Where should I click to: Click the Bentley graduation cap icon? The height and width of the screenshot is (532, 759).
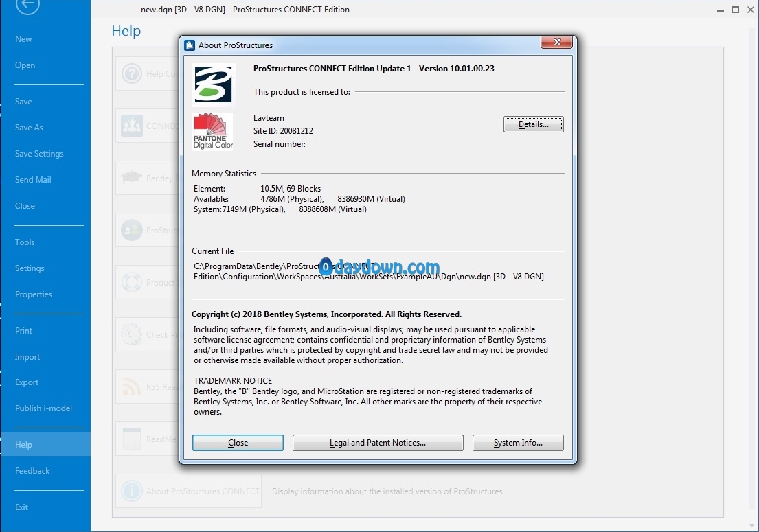(132, 178)
